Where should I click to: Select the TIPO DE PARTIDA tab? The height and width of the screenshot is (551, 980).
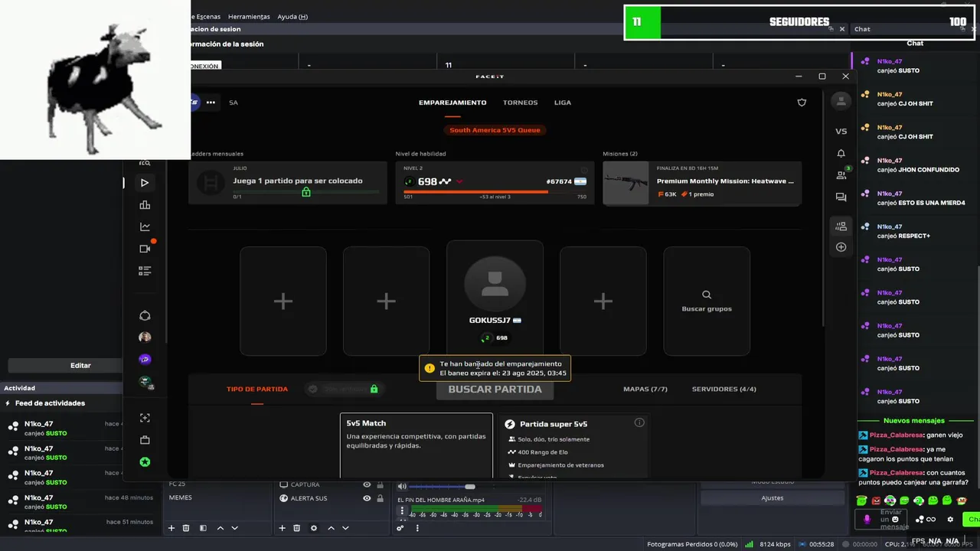click(257, 389)
